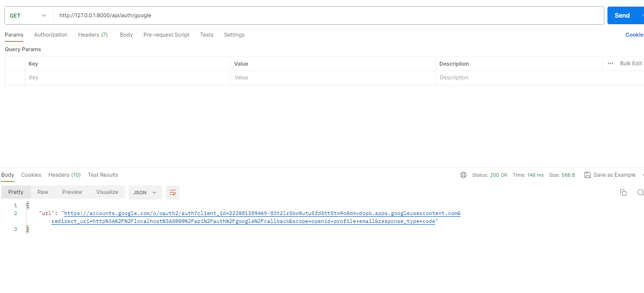Click the Status: 200 OK text
644x293 pixels.
[490, 175]
